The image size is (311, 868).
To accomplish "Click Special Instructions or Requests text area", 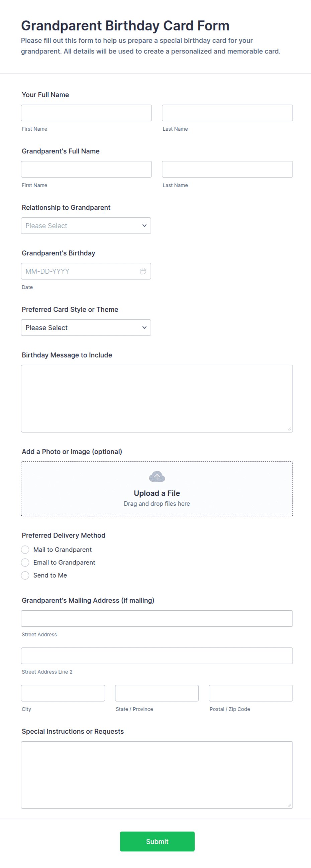I will point(157,775).
